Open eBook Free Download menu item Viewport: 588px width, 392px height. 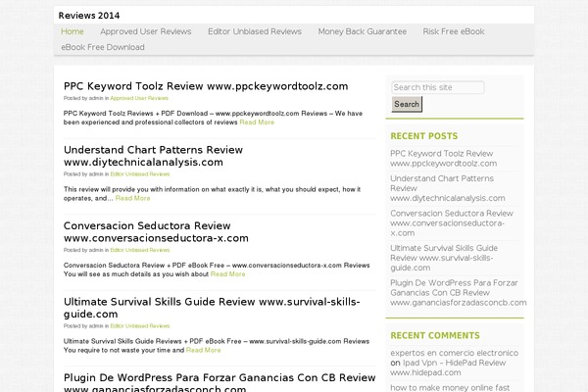point(103,47)
